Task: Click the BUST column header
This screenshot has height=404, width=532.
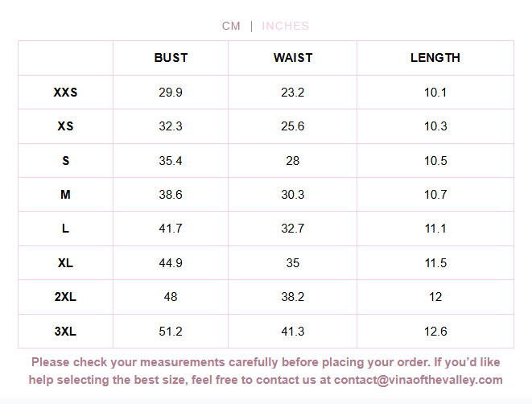Action: coord(171,58)
